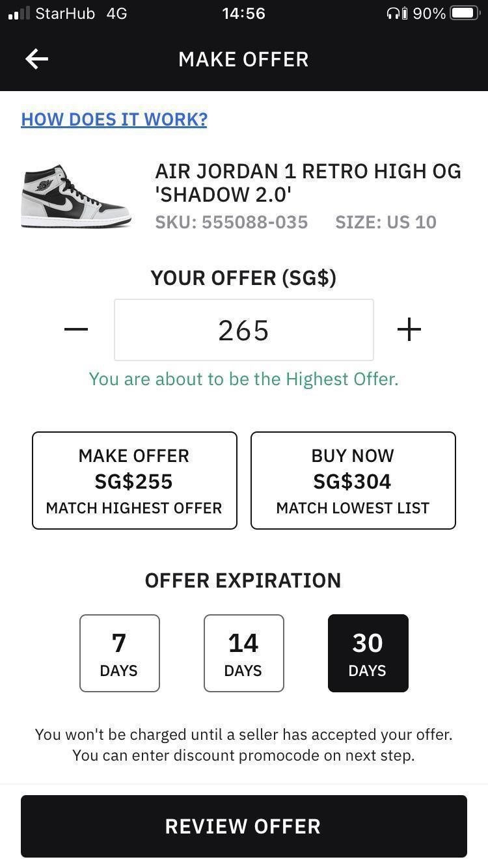Tap the battery icon in status bar

pos(465,14)
